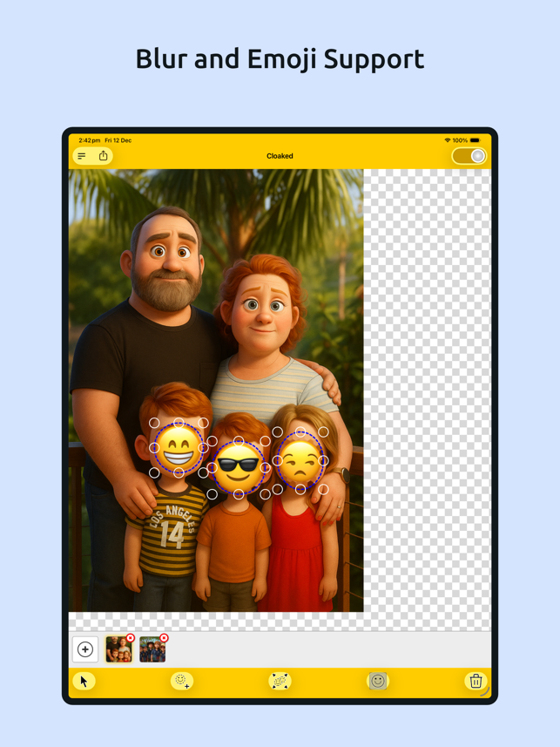Click the Cloaked title text
This screenshot has width=560, height=747.
click(x=280, y=156)
